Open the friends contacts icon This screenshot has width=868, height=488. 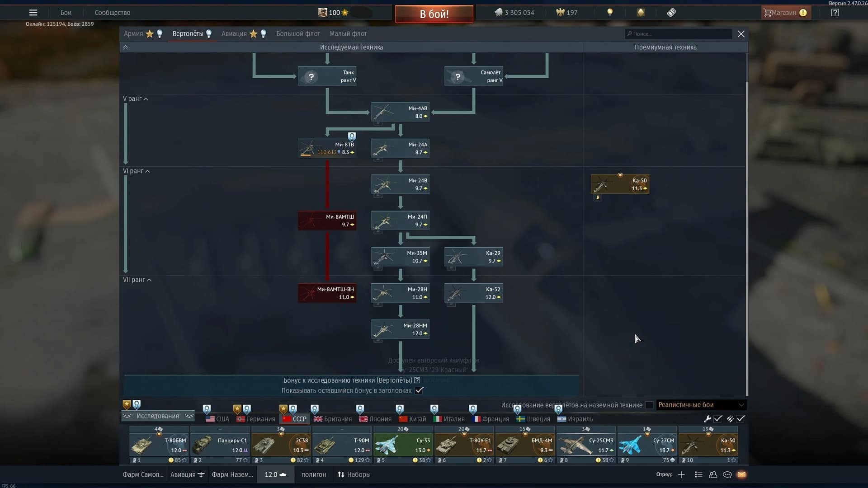713,474
